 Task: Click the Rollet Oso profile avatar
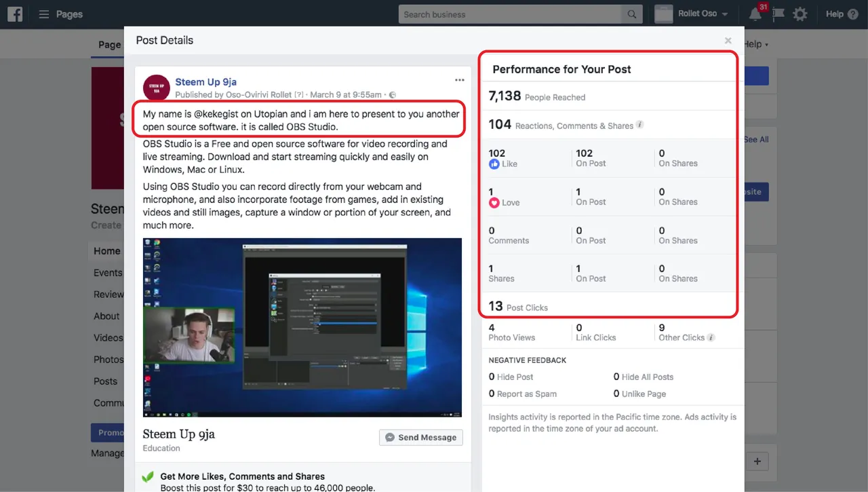[664, 14]
